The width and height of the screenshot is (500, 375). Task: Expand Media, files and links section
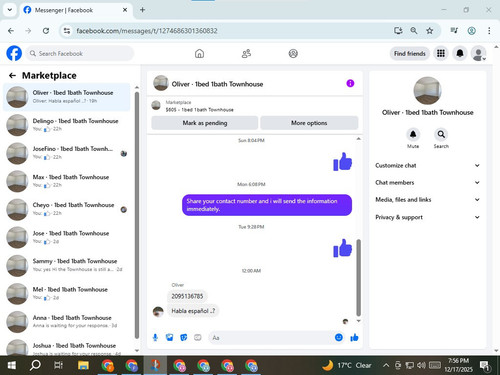(428, 200)
